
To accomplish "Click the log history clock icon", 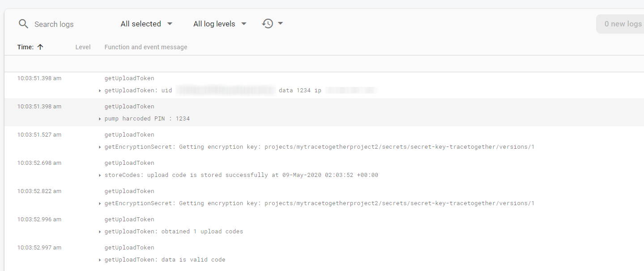I will click(268, 23).
